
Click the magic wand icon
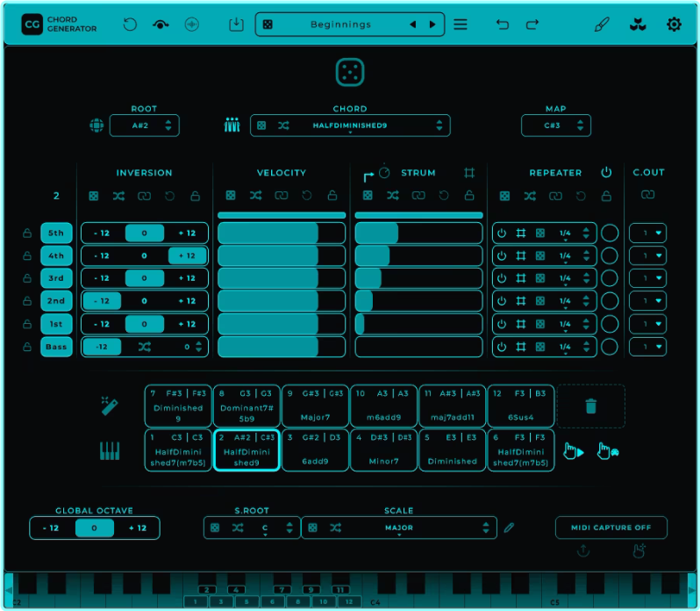pyautogui.click(x=110, y=406)
